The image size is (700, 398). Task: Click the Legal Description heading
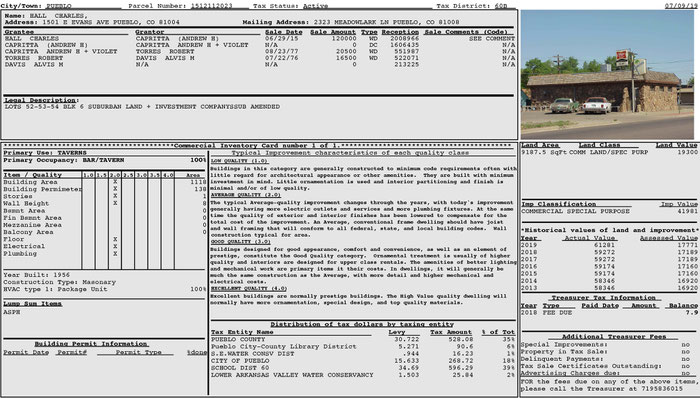[42, 100]
